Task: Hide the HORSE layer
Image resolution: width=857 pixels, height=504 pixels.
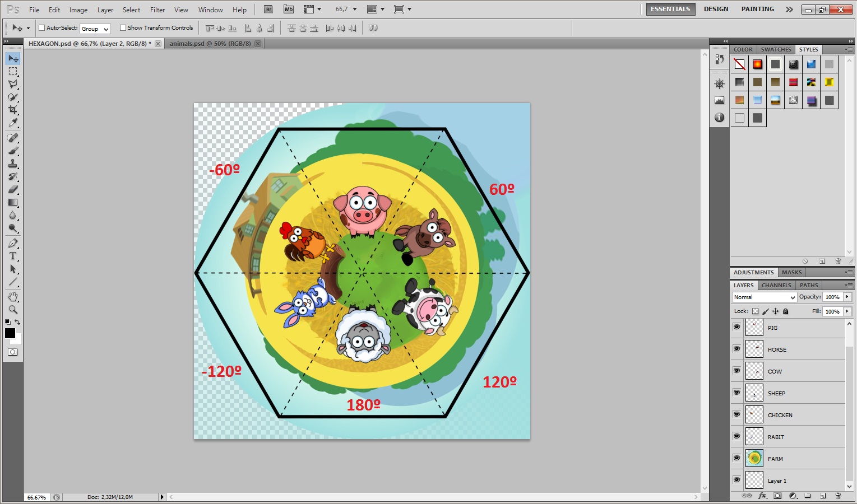Action: coord(736,349)
